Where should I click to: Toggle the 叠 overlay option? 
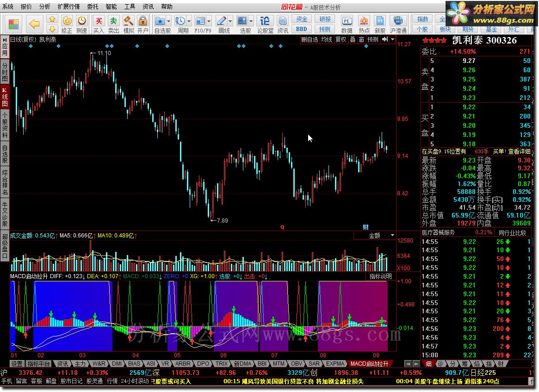click(x=353, y=39)
